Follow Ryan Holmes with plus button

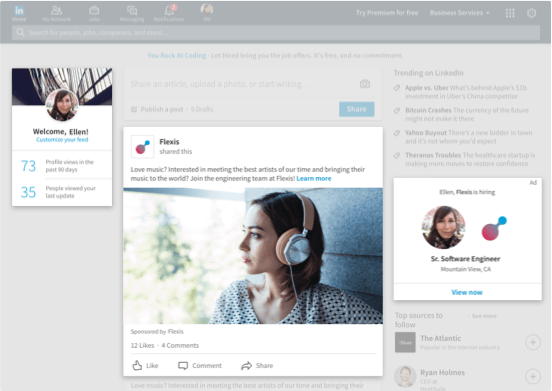point(533,376)
